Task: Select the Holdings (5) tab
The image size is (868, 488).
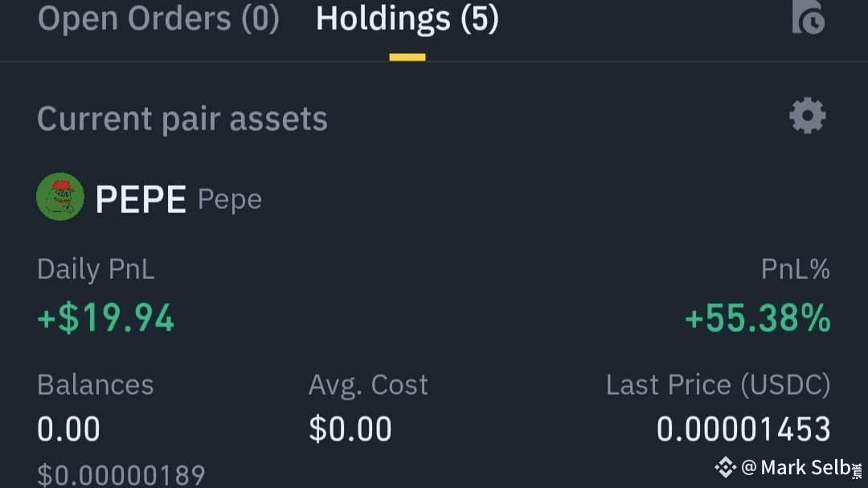Action: (407, 18)
